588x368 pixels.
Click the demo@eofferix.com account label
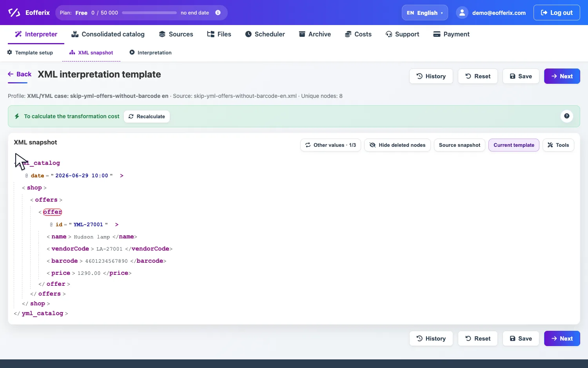click(499, 13)
